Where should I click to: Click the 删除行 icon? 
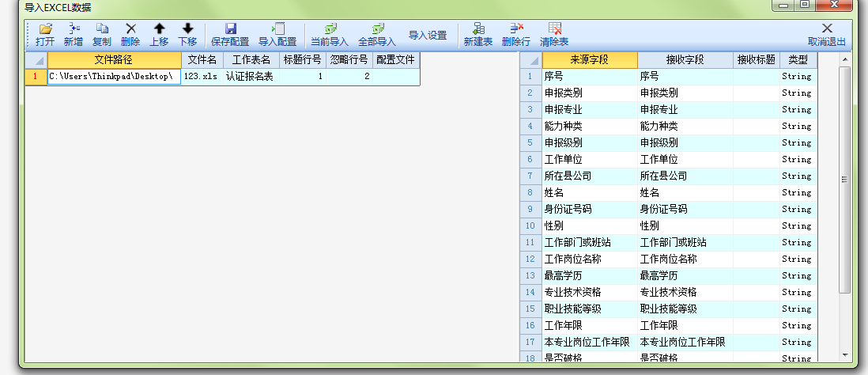pyautogui.click(x=516, y=28)
